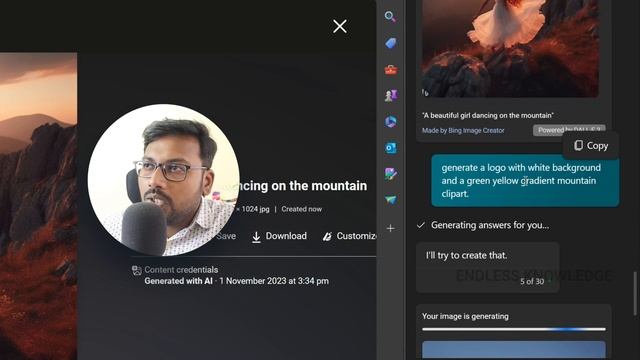Click the plus icon to add sidebar app
Viewport: 640px width, 360px height.
click(x=391, y=228)
